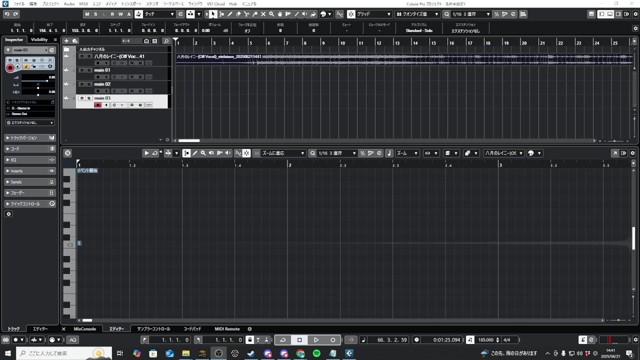Screen dimensions: 640x360
Task: Click Play button in transport bar
Action: (316, 340)
